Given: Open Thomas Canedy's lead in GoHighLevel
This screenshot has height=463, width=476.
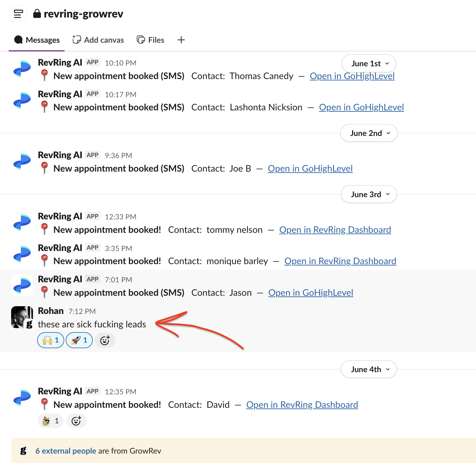Looking at the screenshot, I should [352, 76].
